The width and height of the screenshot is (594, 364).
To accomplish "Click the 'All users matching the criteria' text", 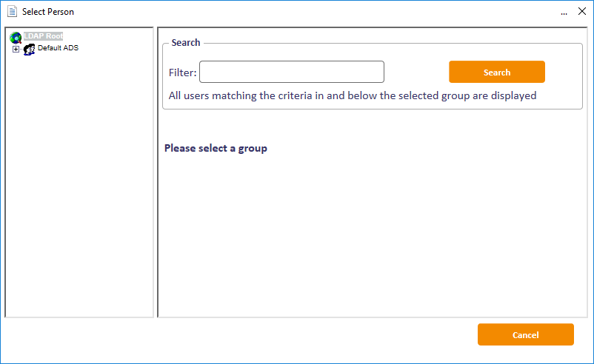I will [x=352, y=95].
